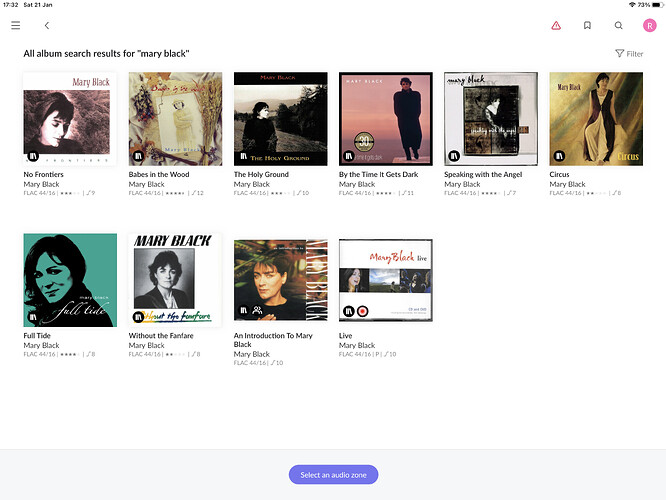Open the pink R profile avatar
The width and height of the screenshot is (666, 500).
[649, 25]
